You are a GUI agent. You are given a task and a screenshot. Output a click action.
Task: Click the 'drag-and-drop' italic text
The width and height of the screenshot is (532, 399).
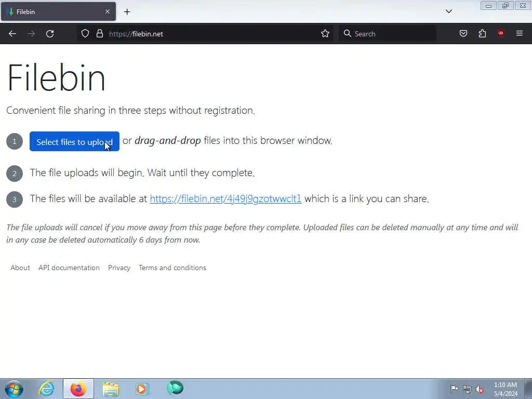pyautogui.click(x=168, y=140)
